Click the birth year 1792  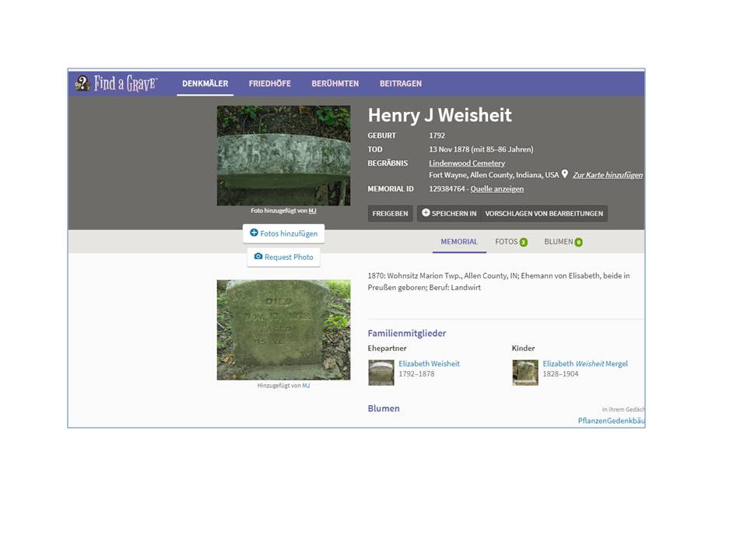tap(437, 135)
